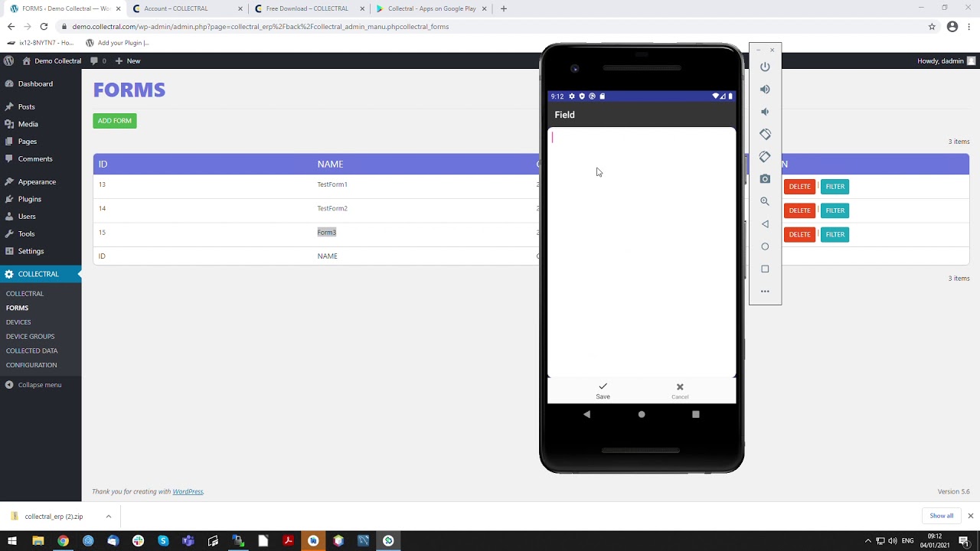The width and height of the screenshot is (980, 551).
Task: Click the NAME column header
Action: coord(330,164)
